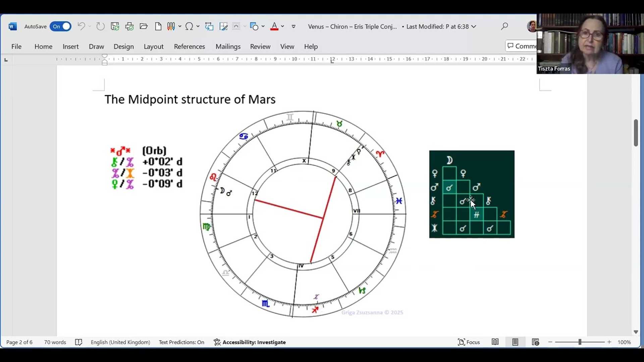This screenshot has height=362, width=644.
Task: Click the zoom out minus button
Action: 550,342
